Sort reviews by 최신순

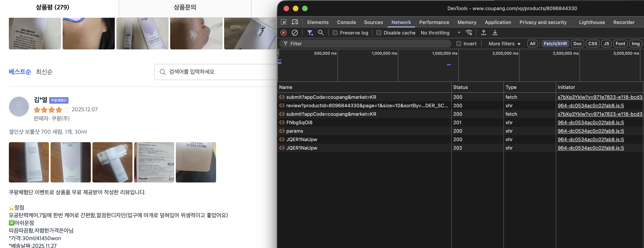tap(44, 72)
